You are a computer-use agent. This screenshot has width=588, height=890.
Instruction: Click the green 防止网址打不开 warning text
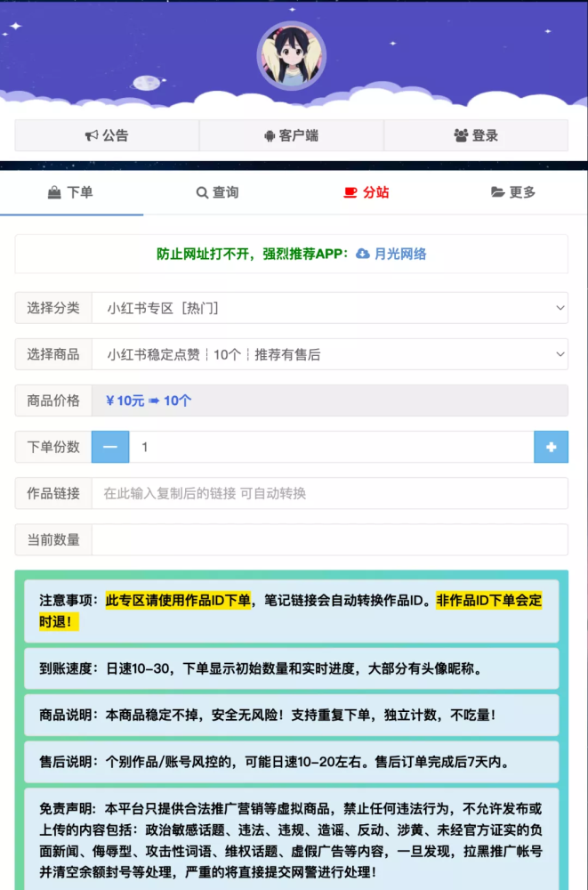point(253,254)
